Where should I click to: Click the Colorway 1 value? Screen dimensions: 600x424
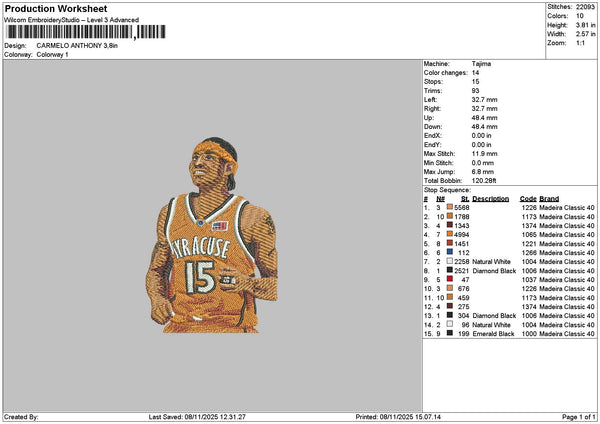point(52,55)
